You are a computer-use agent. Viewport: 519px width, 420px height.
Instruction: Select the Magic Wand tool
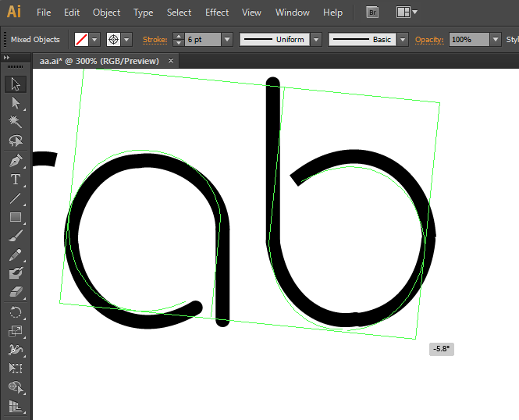pos(16,122)
